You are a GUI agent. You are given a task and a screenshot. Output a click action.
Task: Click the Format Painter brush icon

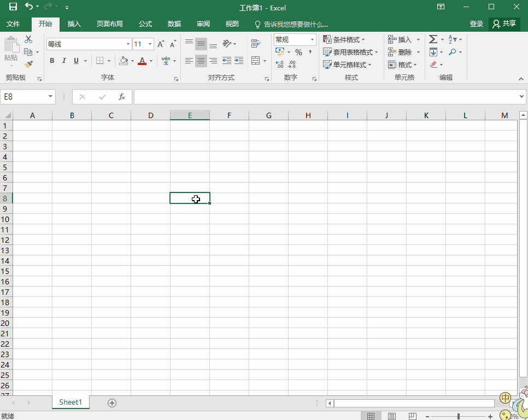click(28, 65)
